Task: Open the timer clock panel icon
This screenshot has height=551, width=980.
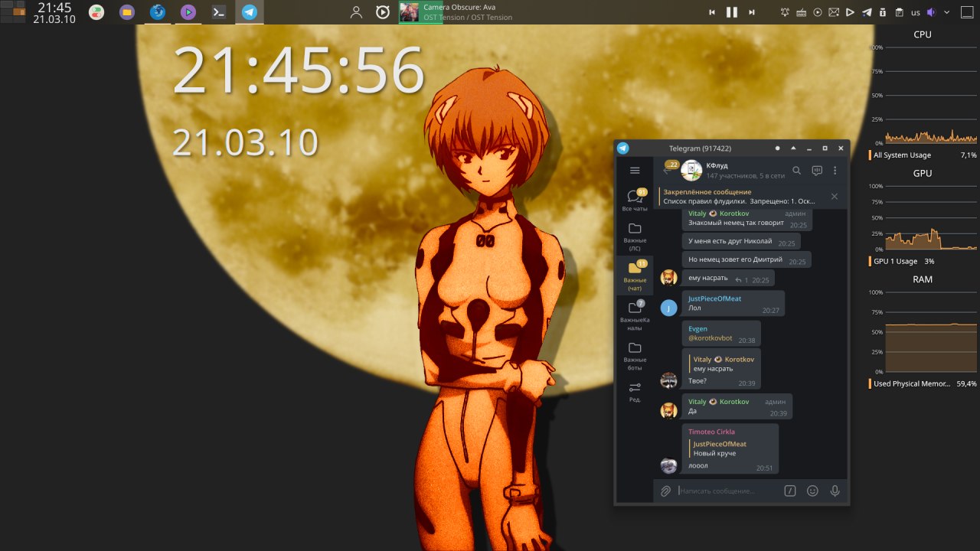Action: (383, 12)
